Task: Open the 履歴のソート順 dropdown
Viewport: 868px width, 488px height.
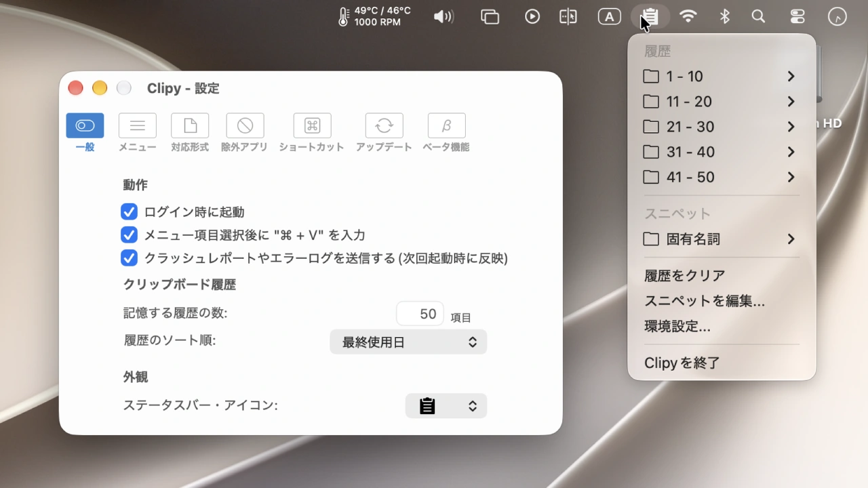Action: (408, 342)
